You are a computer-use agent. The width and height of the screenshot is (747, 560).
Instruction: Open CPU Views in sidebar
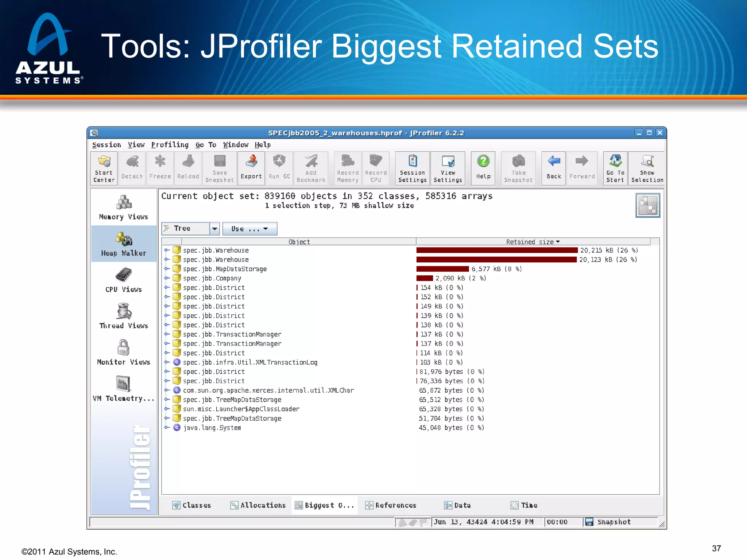[124, 280]
